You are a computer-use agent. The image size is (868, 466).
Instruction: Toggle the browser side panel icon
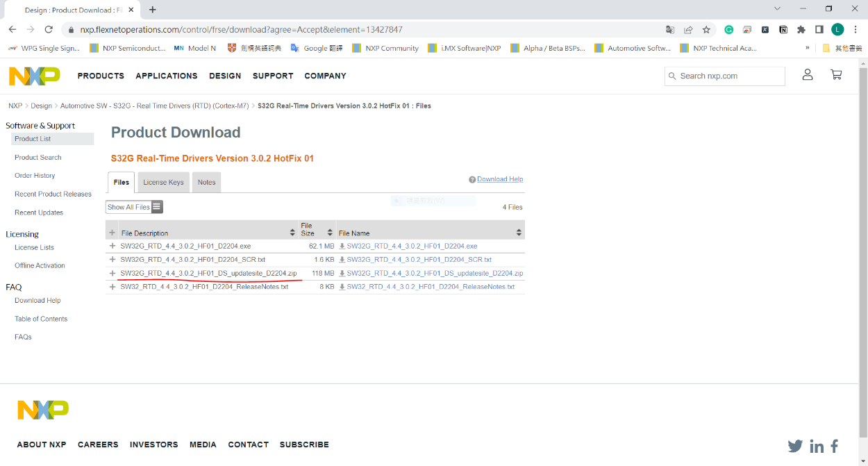[819, 30]
